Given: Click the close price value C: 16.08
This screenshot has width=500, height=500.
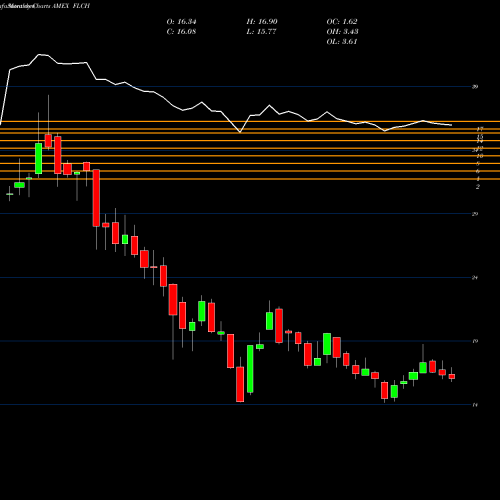Looking at the screenshot, I should 181,32.
